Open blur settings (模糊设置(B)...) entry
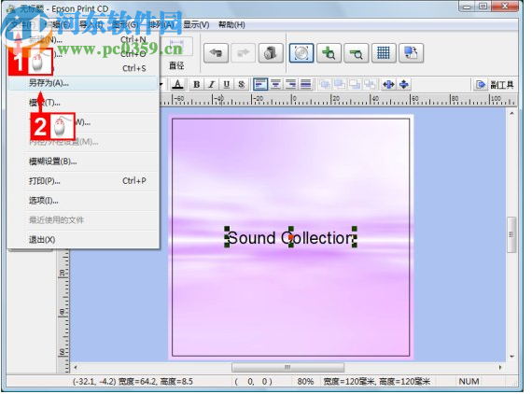The width and height of the screenshot is (532, 394). (82, 162)
